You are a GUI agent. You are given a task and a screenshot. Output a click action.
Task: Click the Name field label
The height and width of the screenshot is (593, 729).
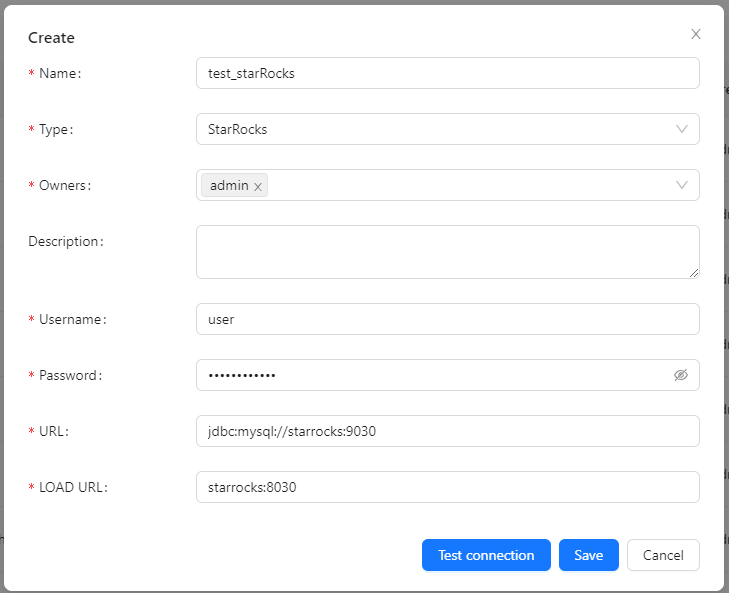58,73
